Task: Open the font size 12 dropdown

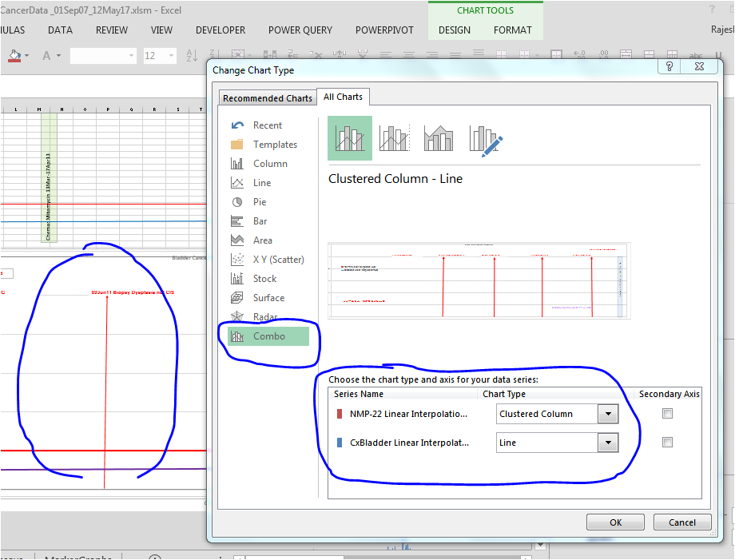Action: 171,56
